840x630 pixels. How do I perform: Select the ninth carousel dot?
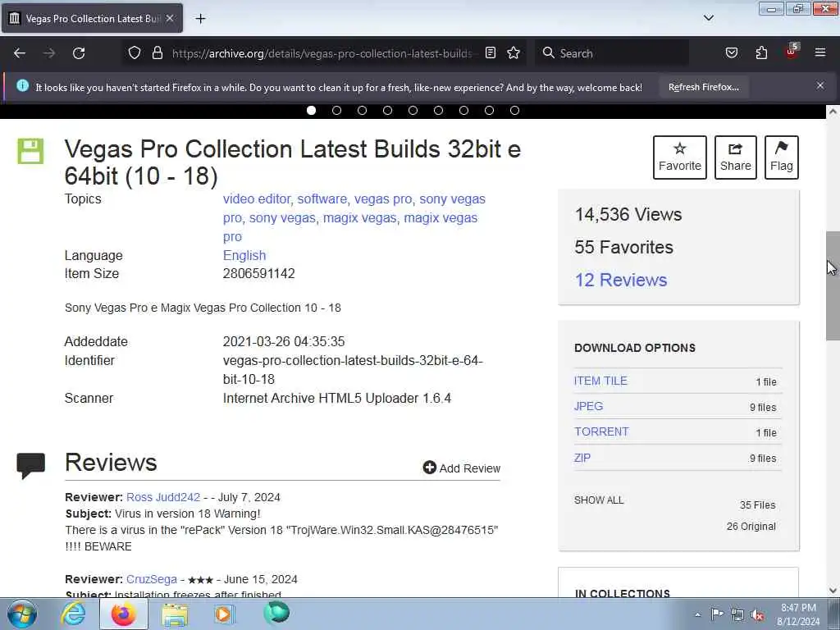[x=514, y=111]
